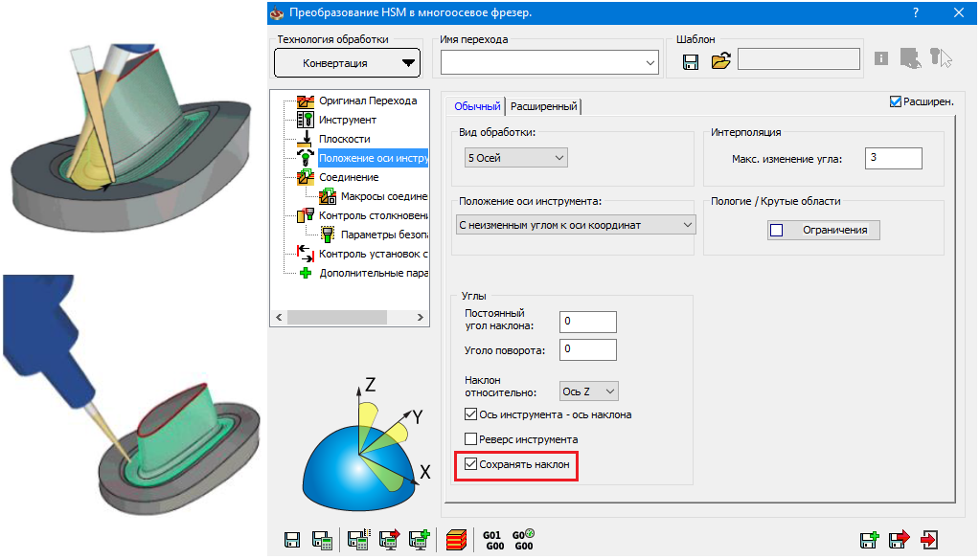Click the tree horizontal scrollbar thumb
980x559 pixels.
pyautogui.click(x=337, y=317)
